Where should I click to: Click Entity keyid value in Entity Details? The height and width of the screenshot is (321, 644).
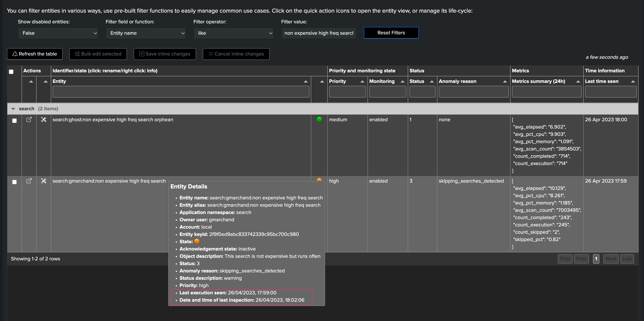[254, 234]
